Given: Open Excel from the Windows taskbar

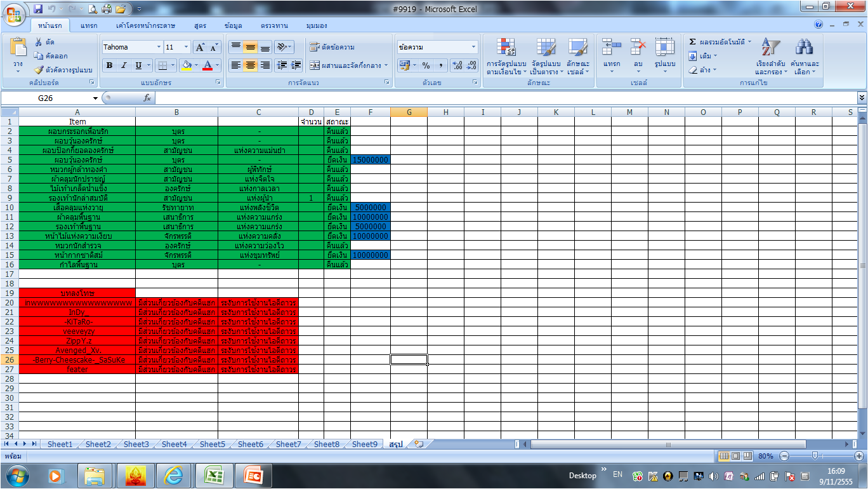Looking at the screenshot, I should click(214, 475).
